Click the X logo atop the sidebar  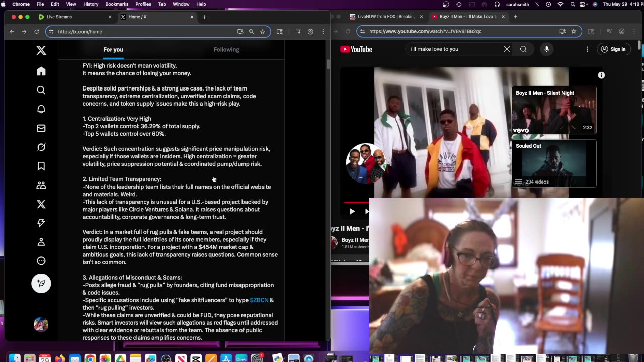tap(41, 50)
